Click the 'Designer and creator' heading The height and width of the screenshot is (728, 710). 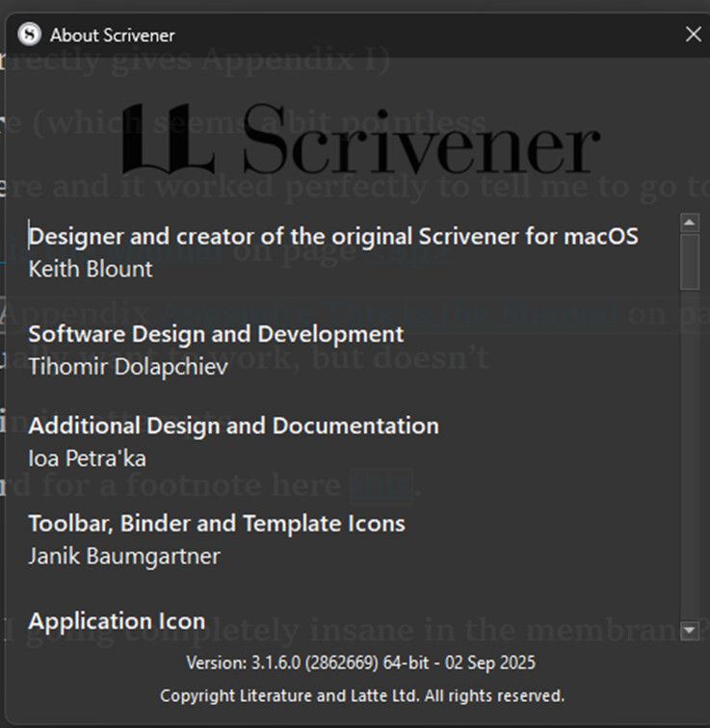coord(332,235)
